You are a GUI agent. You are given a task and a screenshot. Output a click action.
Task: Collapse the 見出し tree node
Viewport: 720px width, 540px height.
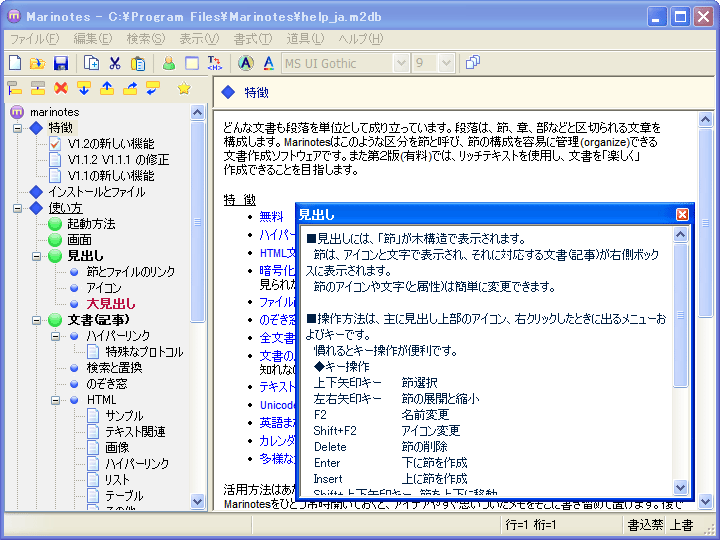coord(36,256)
